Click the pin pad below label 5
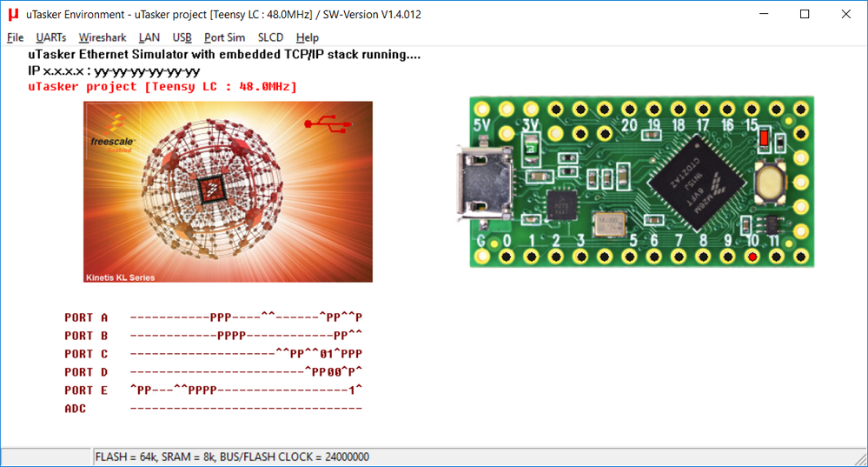Screen dimensions: 868x467 pyautogui.click(x=629, y=257)
